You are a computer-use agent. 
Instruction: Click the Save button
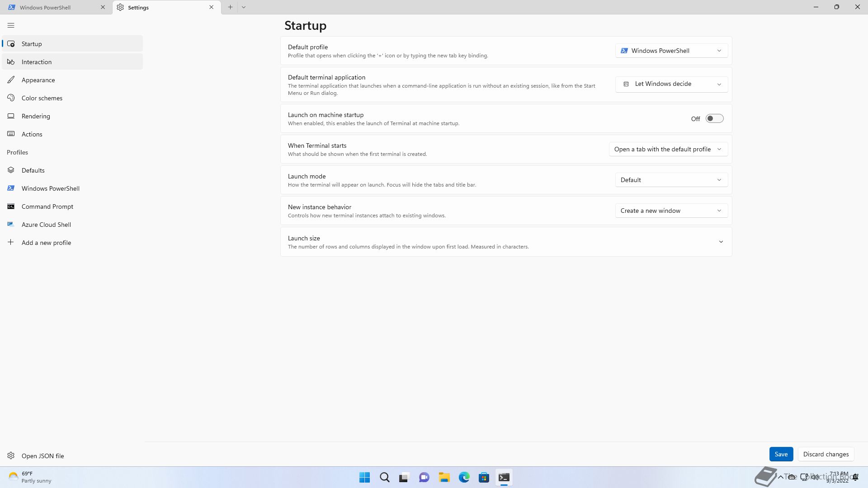(781, 454)
